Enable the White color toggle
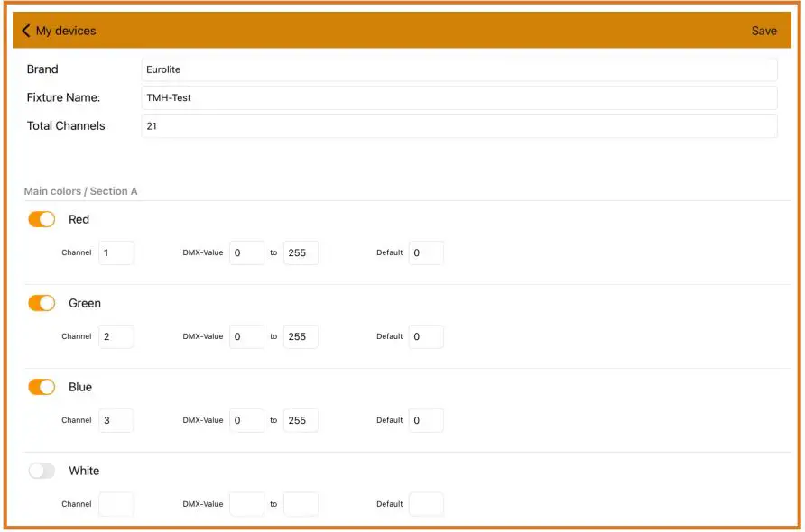Viewport: 805px width, 532px height. tap(42, 471)
